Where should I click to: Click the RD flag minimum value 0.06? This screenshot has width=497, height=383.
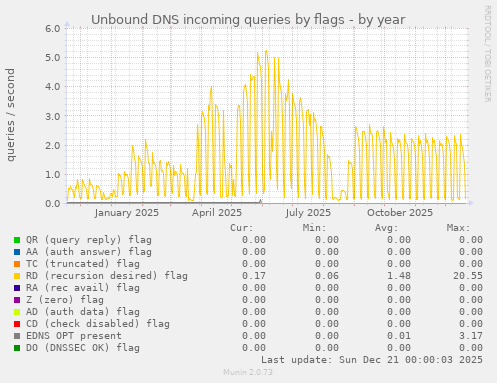coord(327,276)
